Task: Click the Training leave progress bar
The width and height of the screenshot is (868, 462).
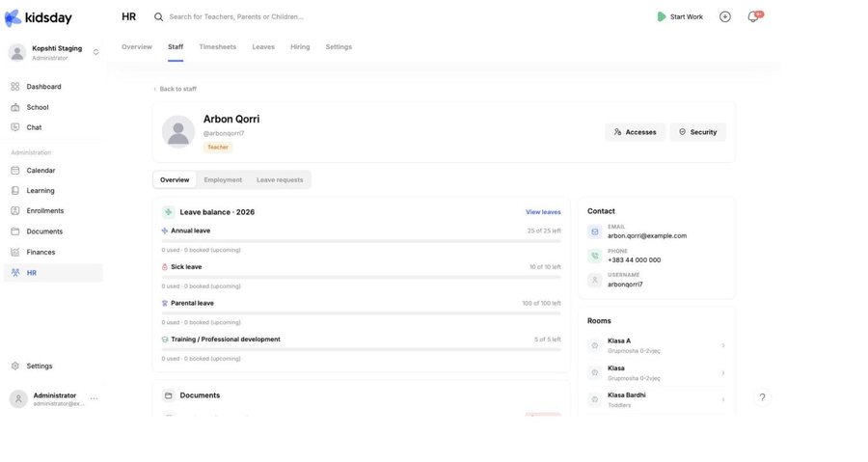Action: (361, 350)
